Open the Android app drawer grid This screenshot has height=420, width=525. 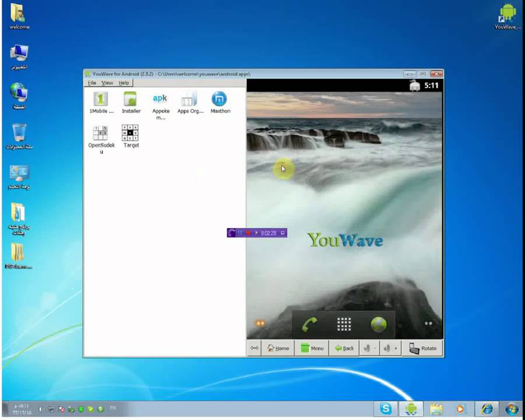point(344,324)
